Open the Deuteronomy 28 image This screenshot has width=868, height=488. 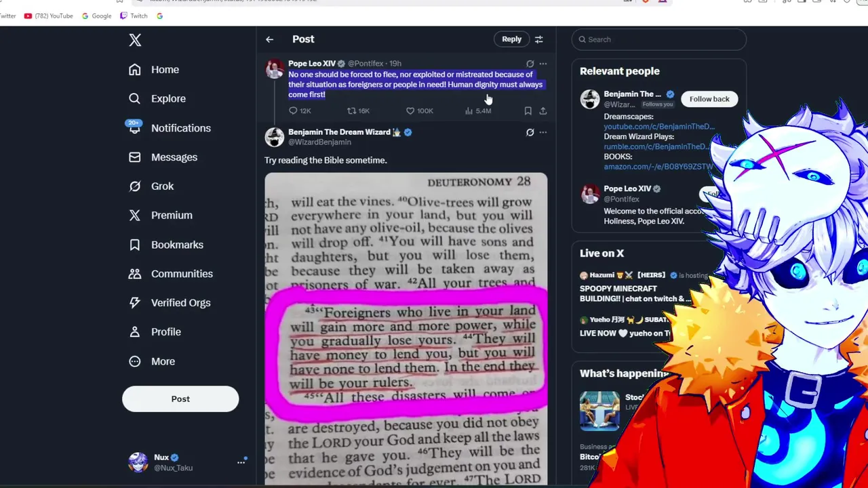pos(406,329)
